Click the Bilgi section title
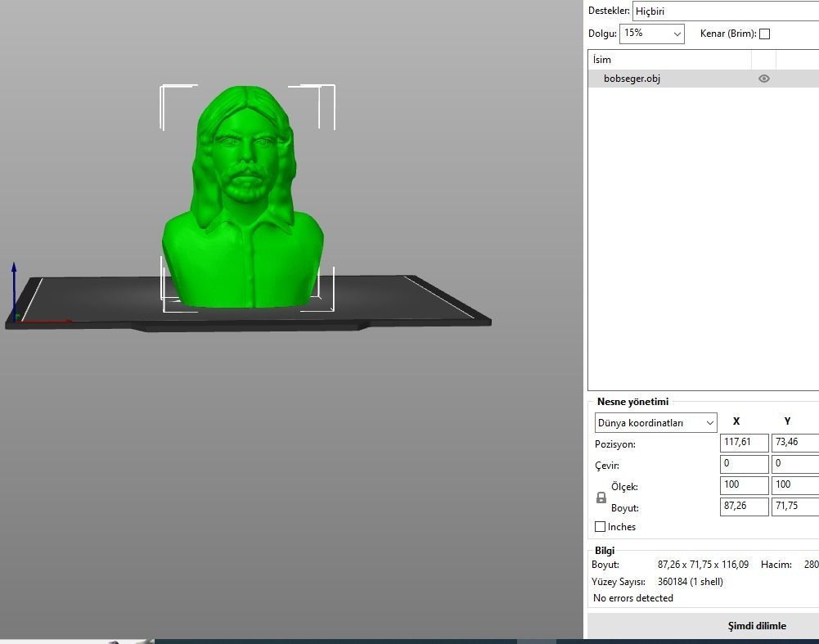Screen dimensions: 819x644 605,551
